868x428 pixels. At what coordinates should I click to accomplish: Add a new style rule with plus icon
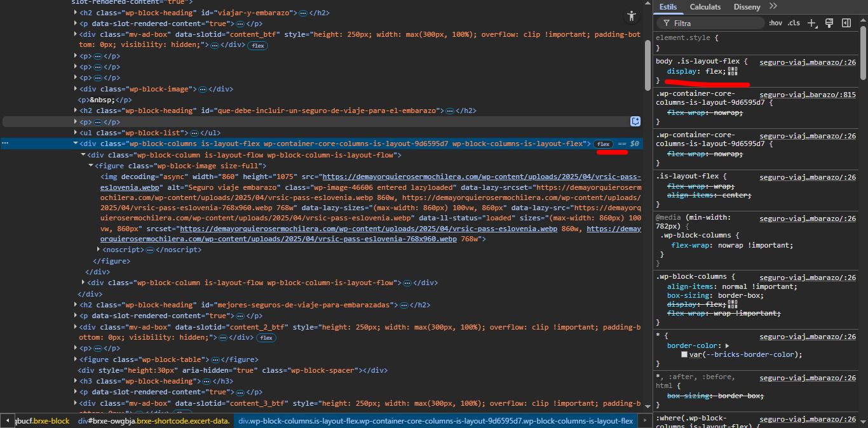tap(811, 23)
